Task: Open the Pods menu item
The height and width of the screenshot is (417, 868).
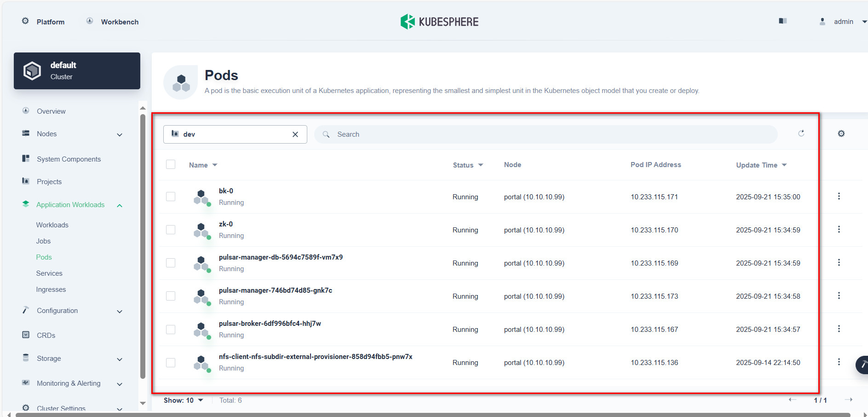Action: 44,257
